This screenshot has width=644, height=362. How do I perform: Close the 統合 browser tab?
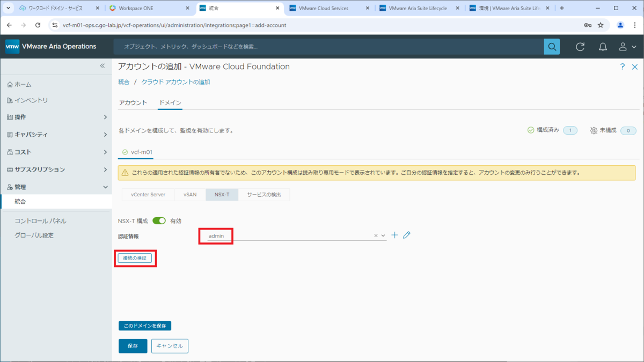(x=277, y=8)
